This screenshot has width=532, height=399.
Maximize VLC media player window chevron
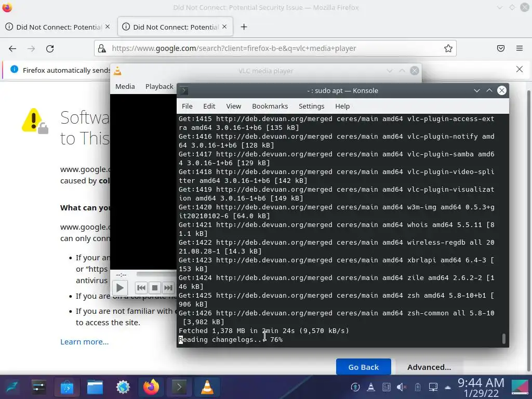(402, 71)
